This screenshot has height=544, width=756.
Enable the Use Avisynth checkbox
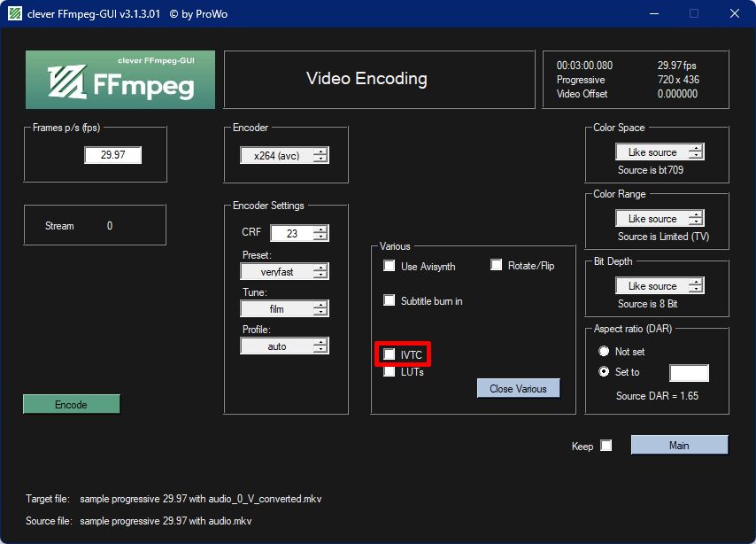[390, 266]
